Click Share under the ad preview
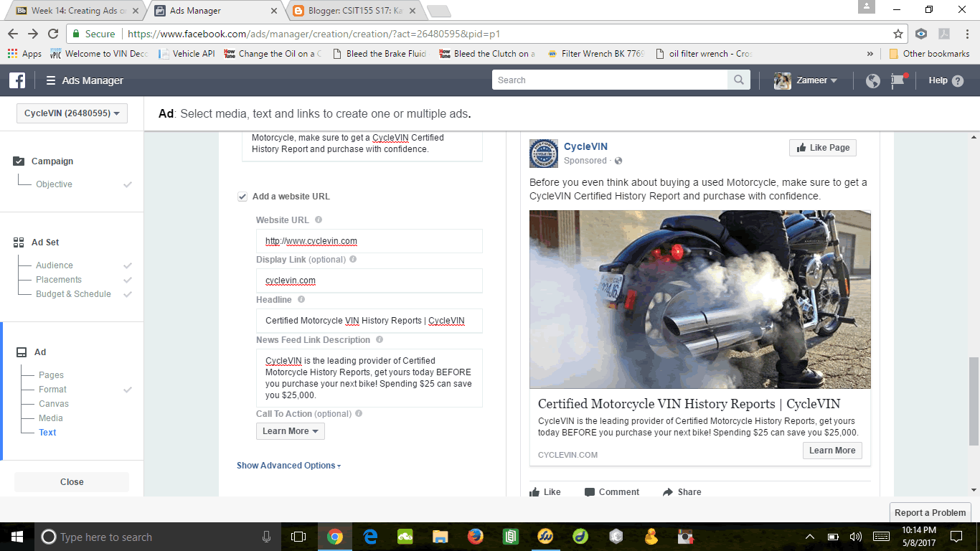The height and width of the screenshot is (551, 980). 682,492
